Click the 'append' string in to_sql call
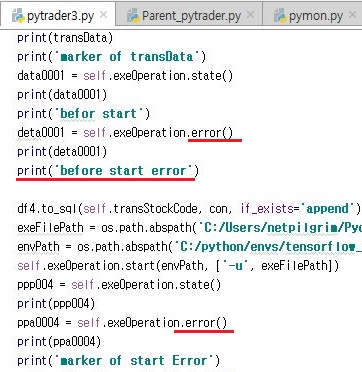The image size is (362, 372). 328,209
